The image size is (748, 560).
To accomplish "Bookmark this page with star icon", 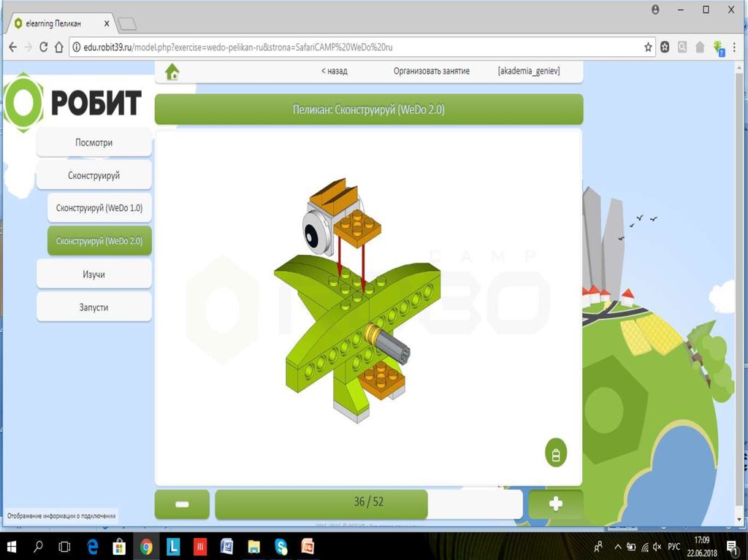I will pos(648,47).
